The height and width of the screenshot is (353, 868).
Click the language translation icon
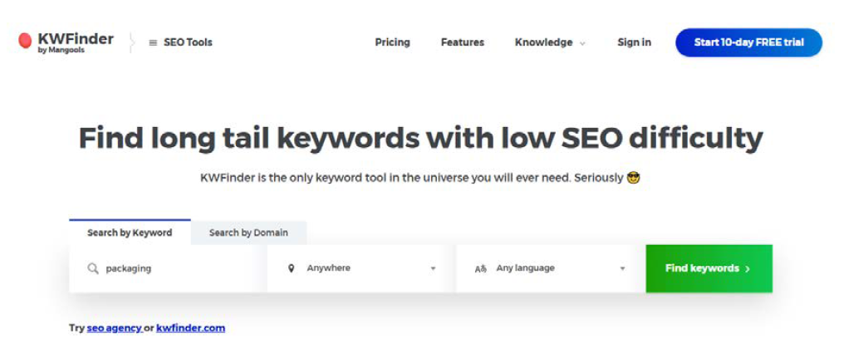click(480, 269)
